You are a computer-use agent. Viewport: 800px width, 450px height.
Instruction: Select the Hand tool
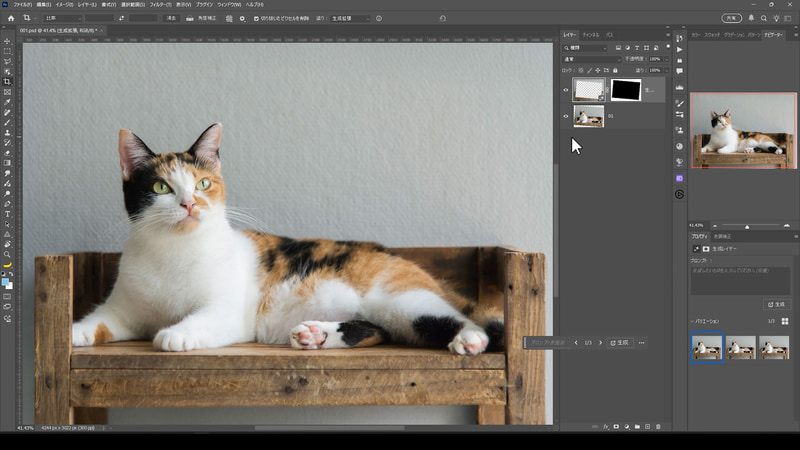pyautogui.click(x=7, y=244)
